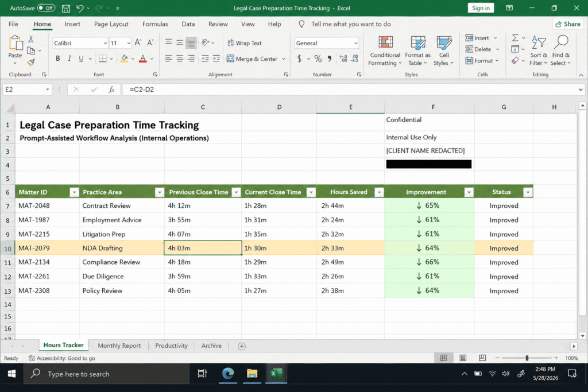Click the zoom slider handle
The image size is (588, 392).
[x=527, y=358]
